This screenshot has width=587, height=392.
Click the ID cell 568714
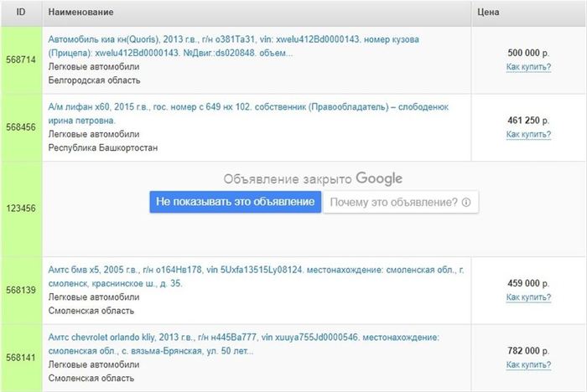pyautogui.click(x=21, y=59)
